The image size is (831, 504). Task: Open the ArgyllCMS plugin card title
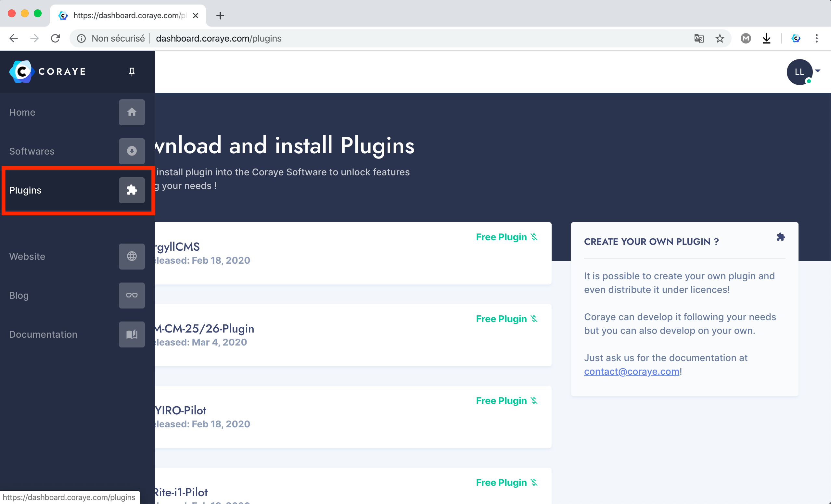[x=177, y=247]
